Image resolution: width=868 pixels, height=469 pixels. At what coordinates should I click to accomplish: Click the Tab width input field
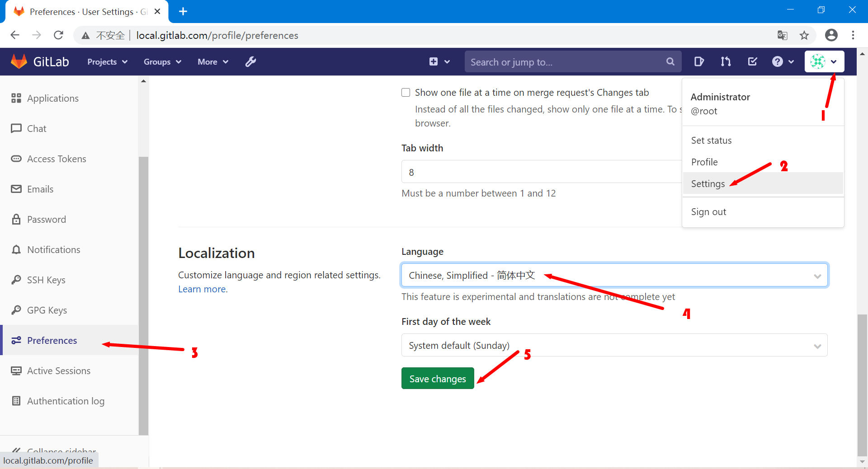click(x=542, y=172)
